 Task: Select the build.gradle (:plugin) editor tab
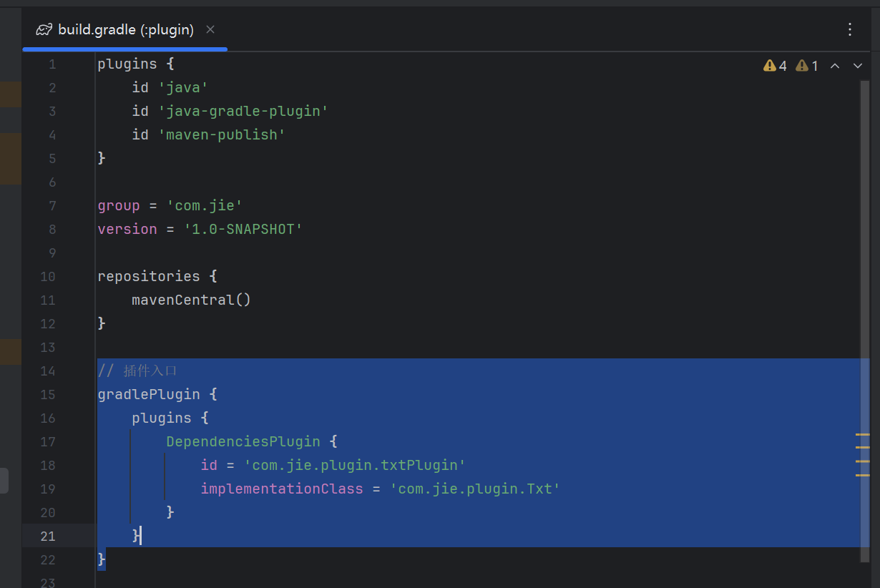125,29
